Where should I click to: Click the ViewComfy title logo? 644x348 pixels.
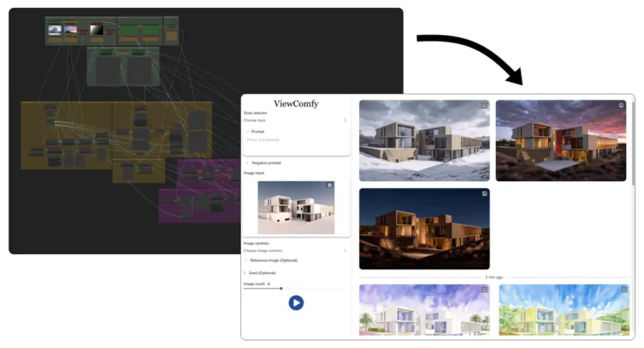click(x=296, y=104)
